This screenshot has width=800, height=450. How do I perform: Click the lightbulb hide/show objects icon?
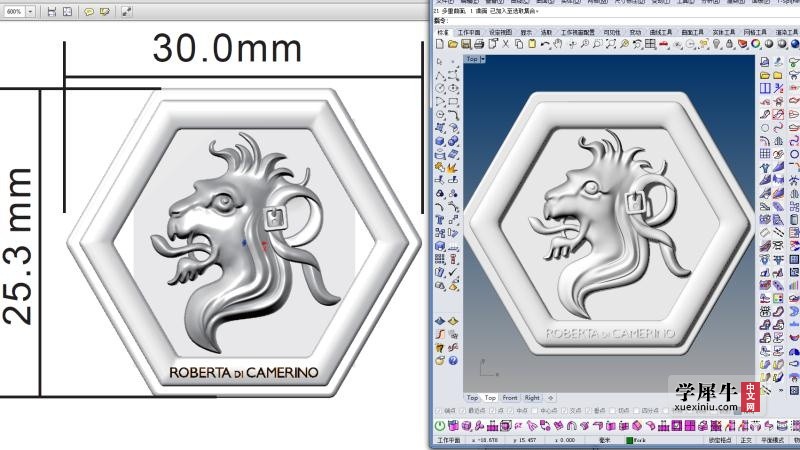[716, 44]
